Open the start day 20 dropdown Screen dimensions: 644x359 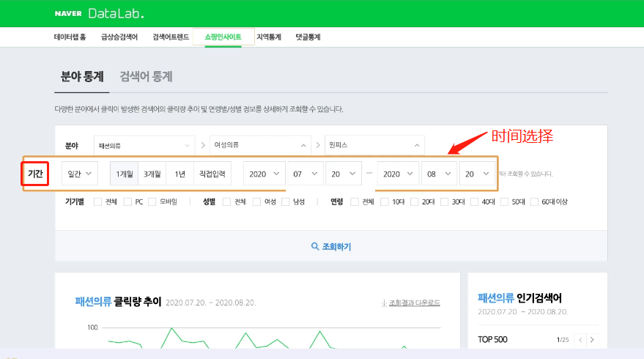[344, 174]
